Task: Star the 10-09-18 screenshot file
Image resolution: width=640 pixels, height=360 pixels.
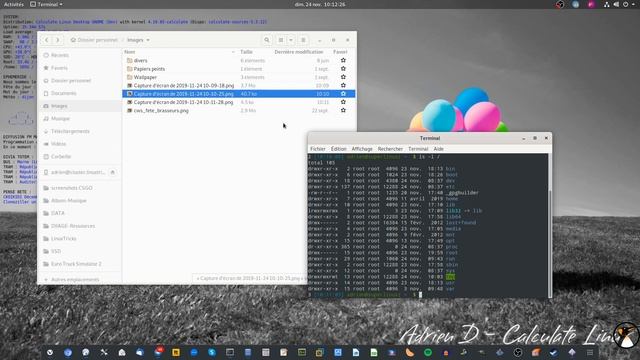Action: coord(343,85)
